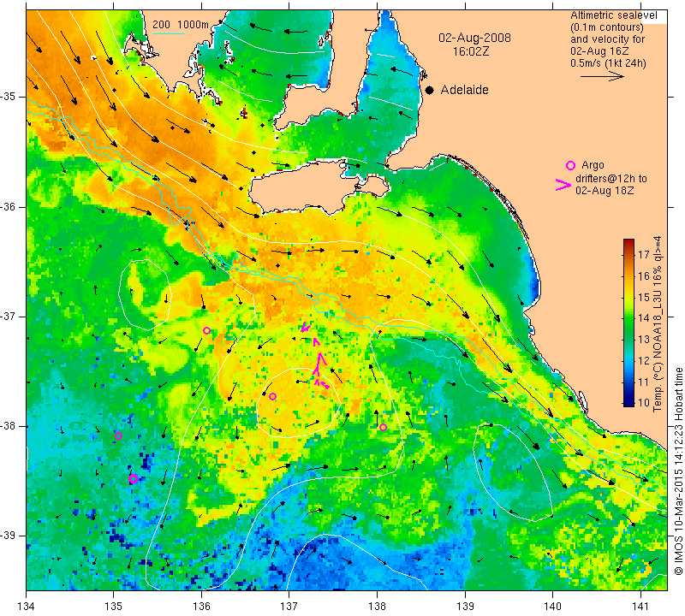Click the '200 1000m' depth contour label
This screenshot has width=685, height=616.
click(181, 25)
